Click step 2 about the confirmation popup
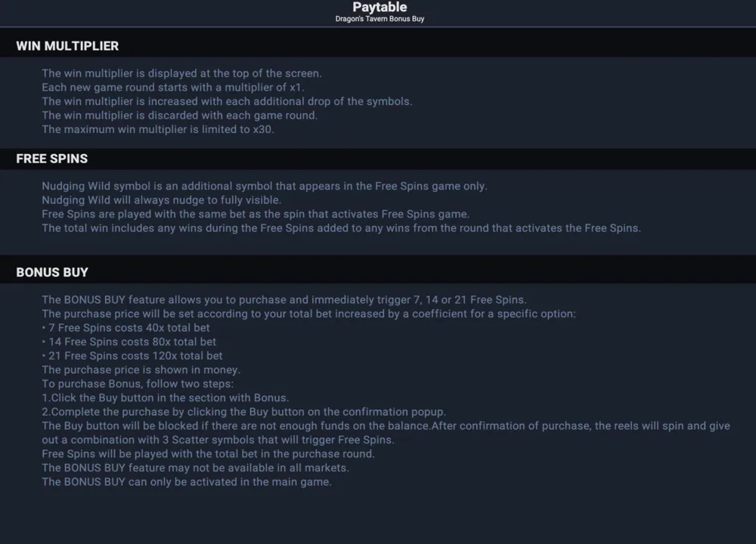The height and width of the screenshot is (544, 756). click(x=244, y=412)
